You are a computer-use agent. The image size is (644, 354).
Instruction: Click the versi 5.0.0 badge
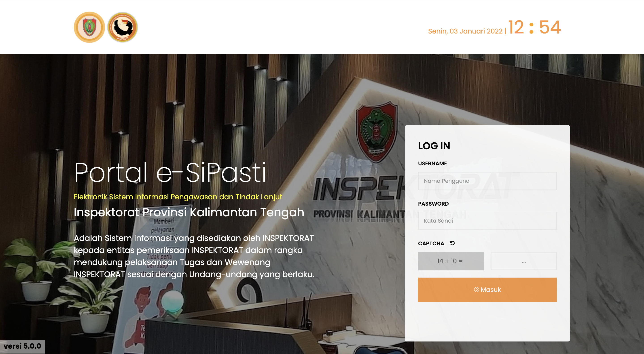pos(22,346)
